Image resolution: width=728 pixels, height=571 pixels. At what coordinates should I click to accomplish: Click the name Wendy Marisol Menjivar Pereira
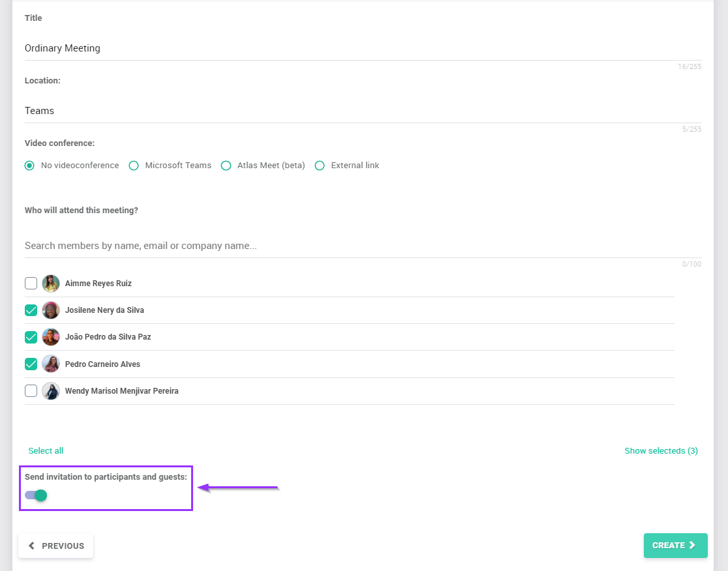click(121, 391)
